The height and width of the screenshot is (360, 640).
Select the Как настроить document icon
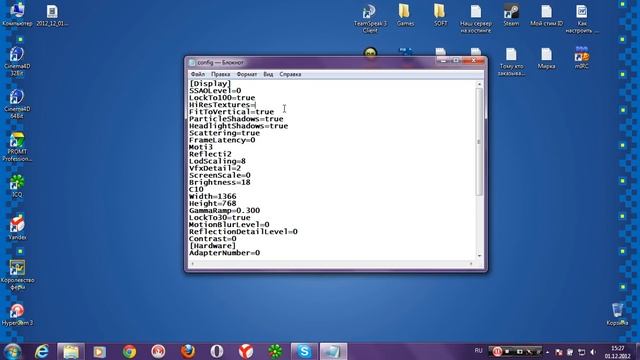582,18
